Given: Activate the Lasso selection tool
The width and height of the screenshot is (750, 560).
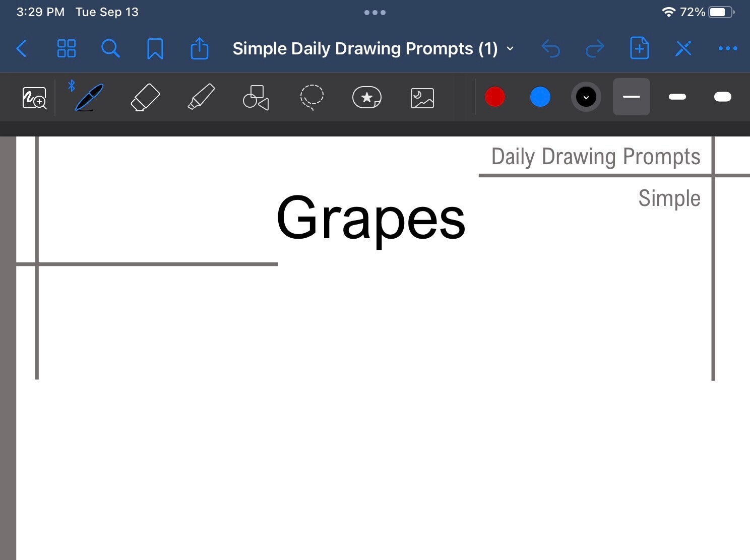Looking at the screenshot, I should (311, 97).
